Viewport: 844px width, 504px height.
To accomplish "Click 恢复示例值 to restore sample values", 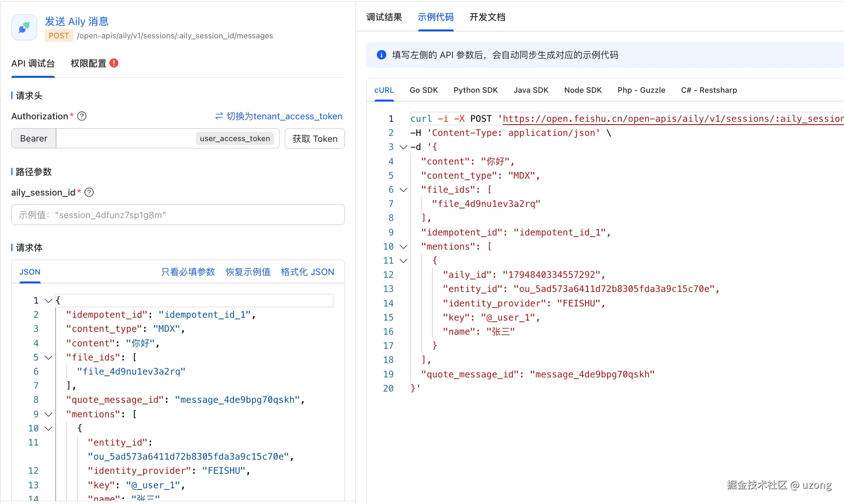I will [x=248, y=272].
